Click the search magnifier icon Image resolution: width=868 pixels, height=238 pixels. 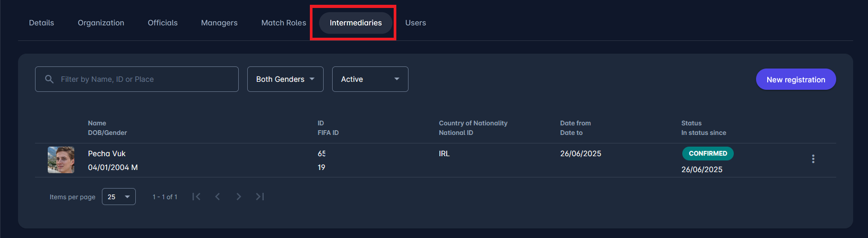(x=49, y=79)
